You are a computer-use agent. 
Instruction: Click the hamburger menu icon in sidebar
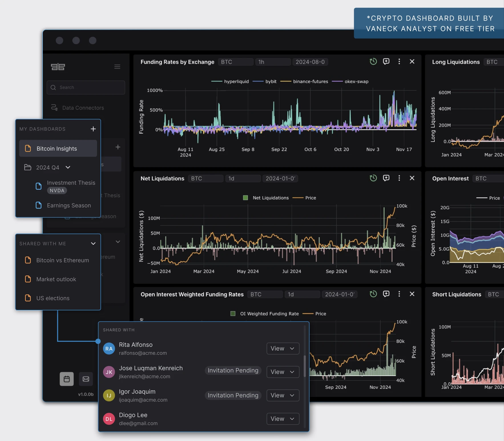tap(117, 67)
